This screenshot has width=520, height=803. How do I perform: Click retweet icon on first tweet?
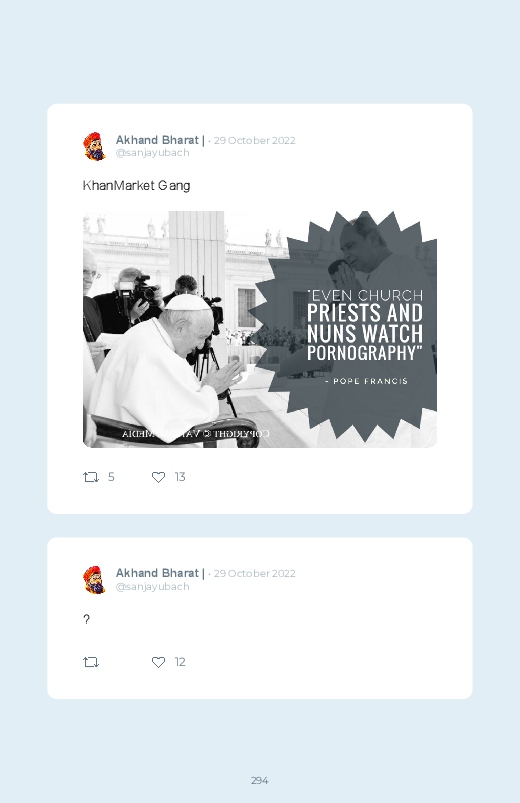[x=91, y=477]
